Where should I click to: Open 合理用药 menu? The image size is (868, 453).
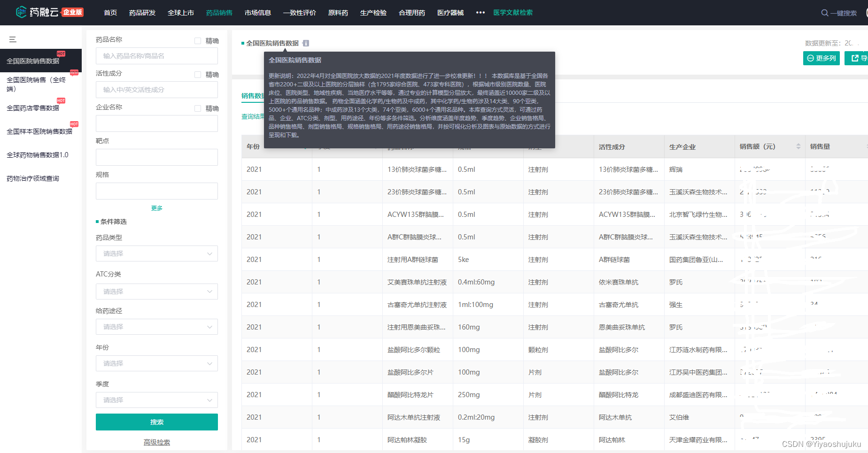(412, 13)
